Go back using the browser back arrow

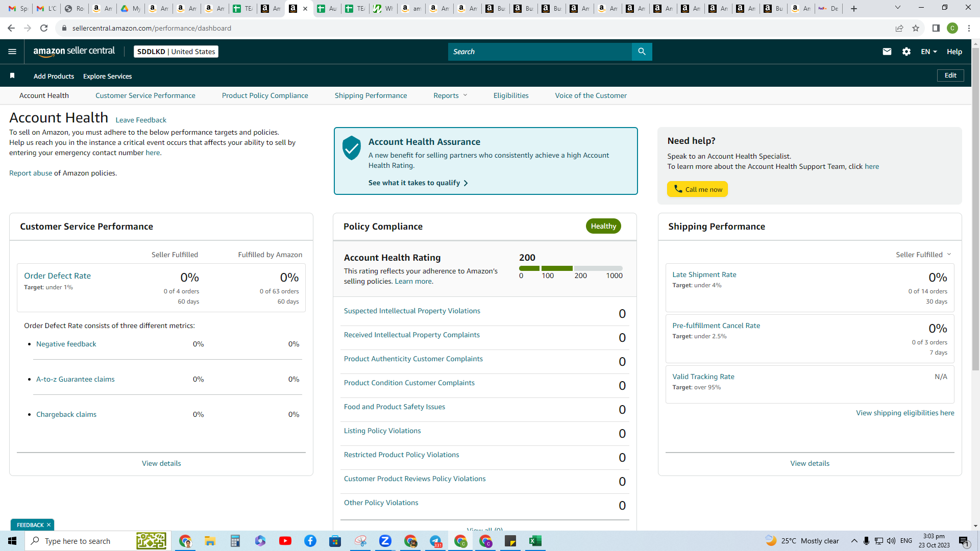click(x=11, y=28)
